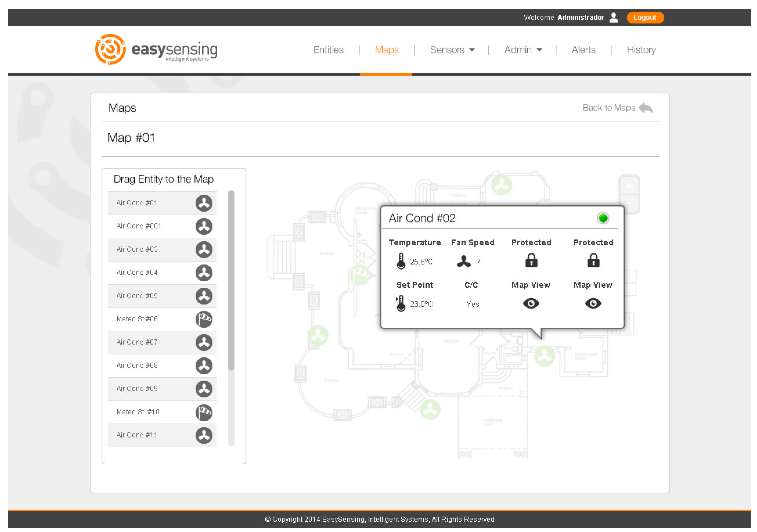
Task: Expand the Admin dropdown menu
Action: point(523,50)
